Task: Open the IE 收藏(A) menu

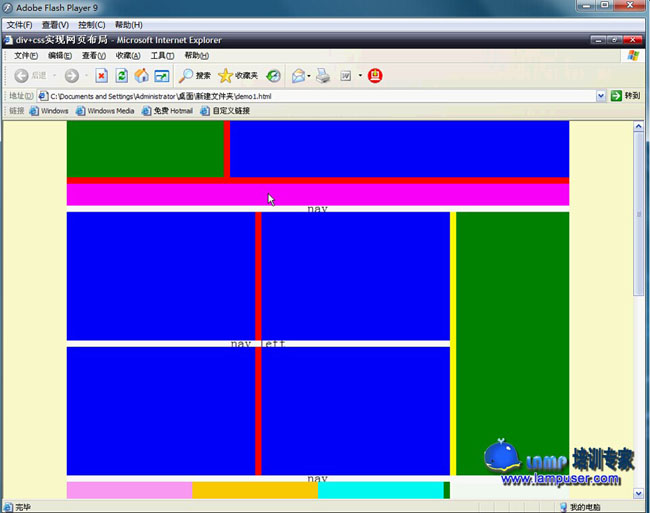Action: tap(128, 56)
